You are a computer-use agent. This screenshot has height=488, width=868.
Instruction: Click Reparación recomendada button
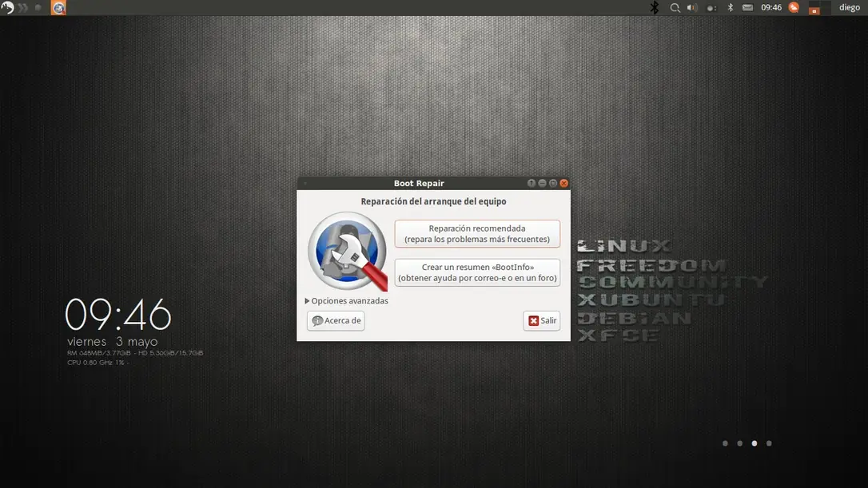(477, 233)
